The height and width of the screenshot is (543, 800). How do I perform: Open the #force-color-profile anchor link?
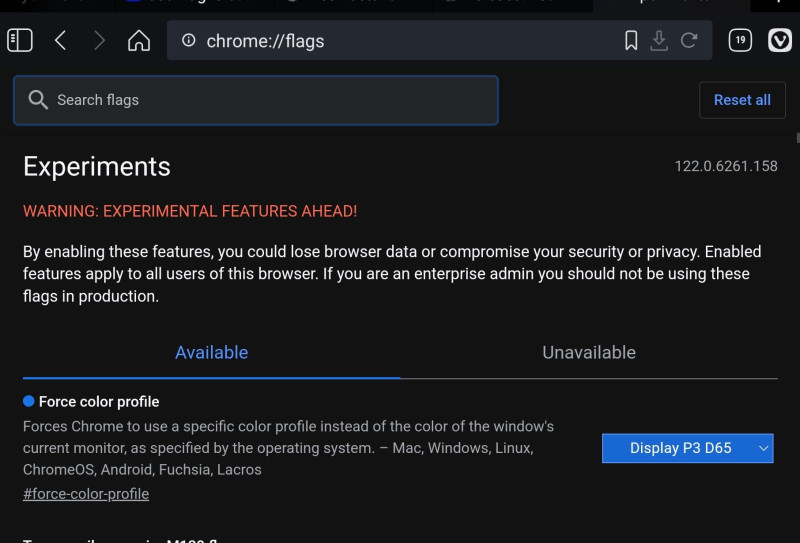[86, 494]
